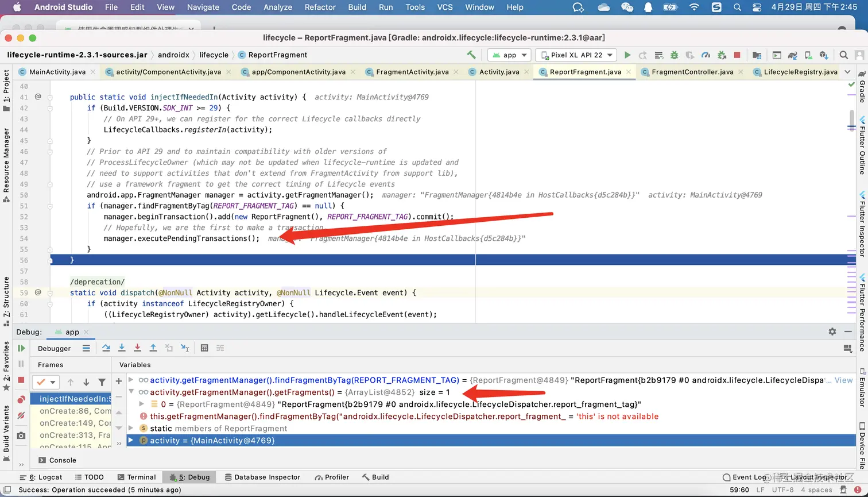Expand static members of ReportFragment
The image size is (868, 497).
click(131, 428)
